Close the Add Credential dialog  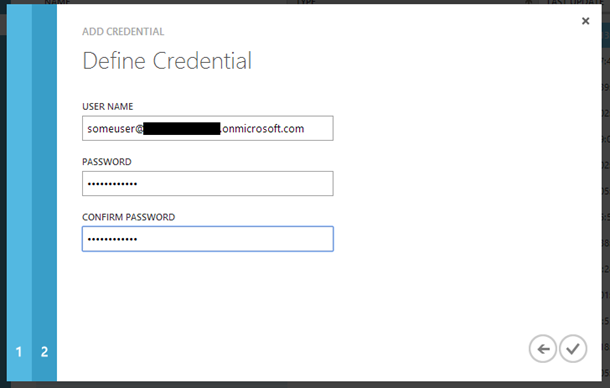[x=585, y=21]
